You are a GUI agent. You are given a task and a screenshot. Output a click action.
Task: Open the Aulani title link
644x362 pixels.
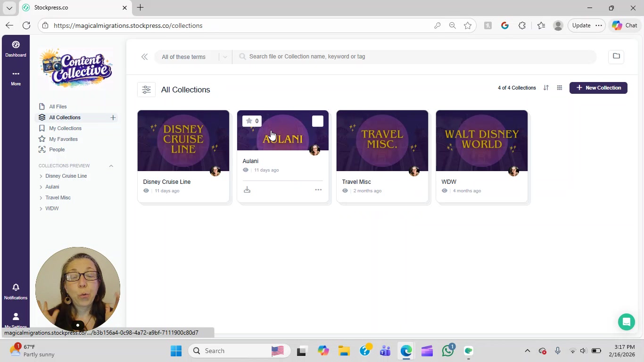point(250,161)
